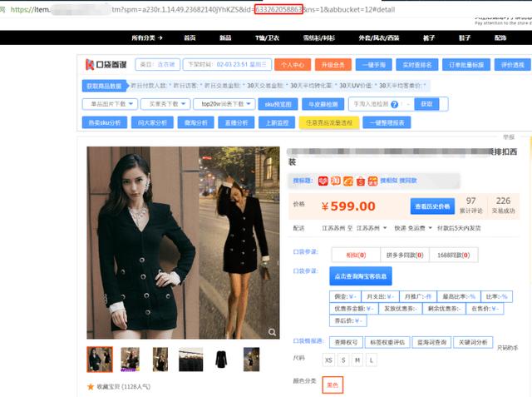Open the 单品图片下载 dropdown
532x397 pixels.
coord(108,104)
